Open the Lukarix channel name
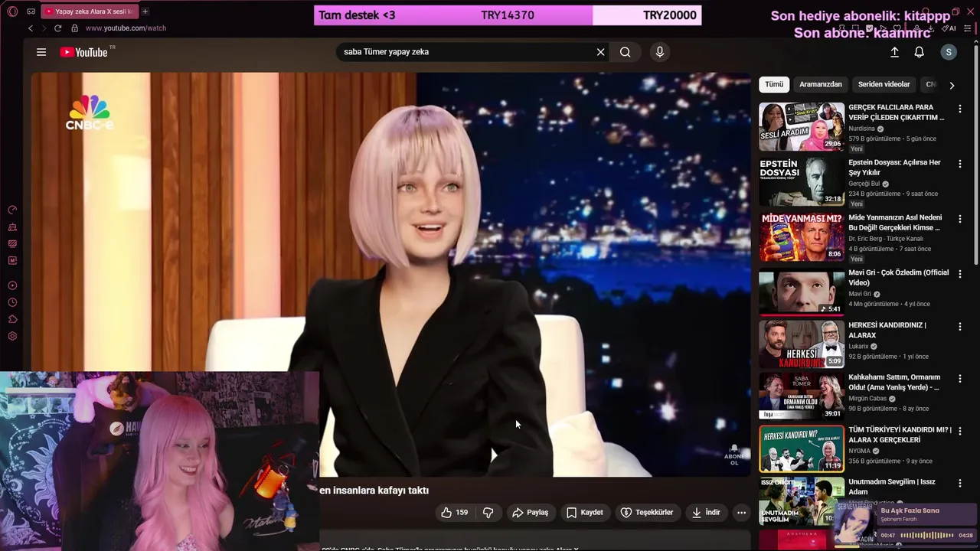The height and width of the screenshot is (551, 980). [858, 346]
